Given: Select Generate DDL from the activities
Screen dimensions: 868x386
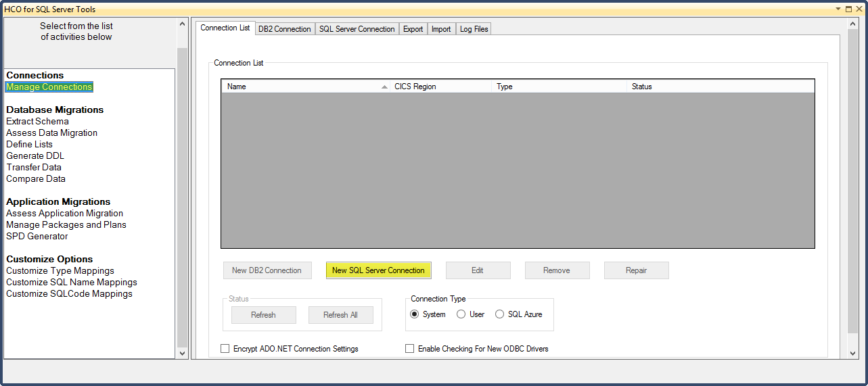Looking at the screenshot, I should pos(35,156).
